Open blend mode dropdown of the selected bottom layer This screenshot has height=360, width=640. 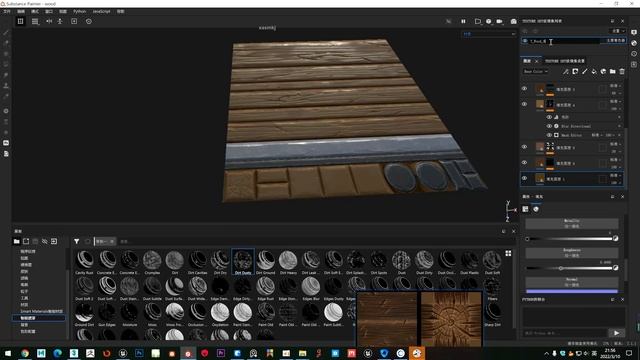tap(615, 176)
